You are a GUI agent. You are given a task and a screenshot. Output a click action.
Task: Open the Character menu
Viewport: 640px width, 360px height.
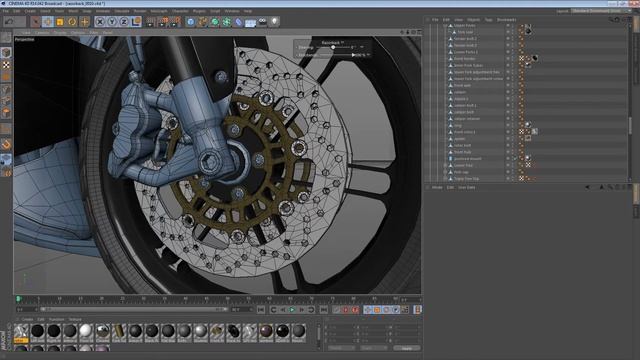pos(180,11)
